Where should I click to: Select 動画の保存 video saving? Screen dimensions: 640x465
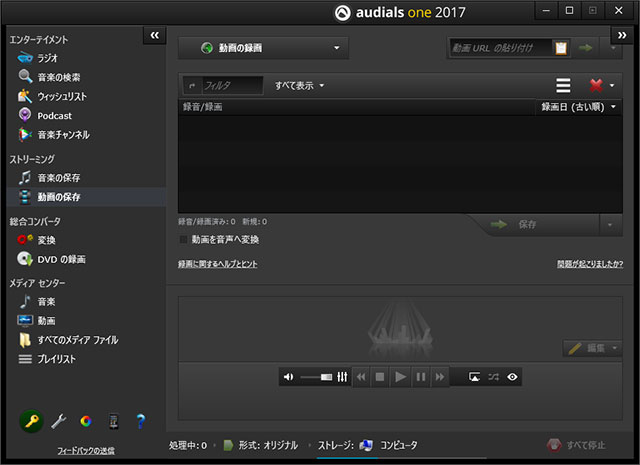coord(87,197)
